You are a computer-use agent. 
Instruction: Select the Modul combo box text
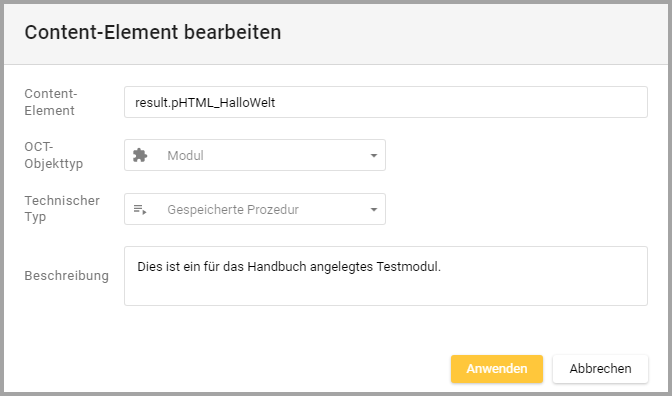pyautogui.click(x=185, y=156)
